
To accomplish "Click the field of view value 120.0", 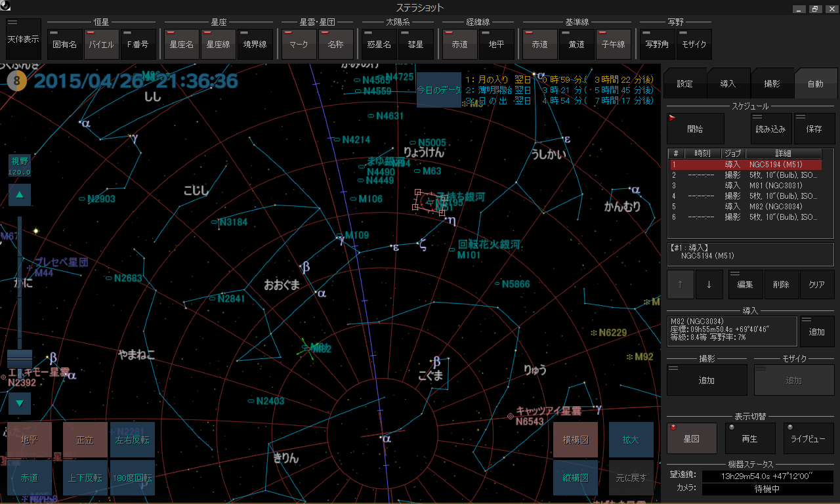I will click(20, 172).
